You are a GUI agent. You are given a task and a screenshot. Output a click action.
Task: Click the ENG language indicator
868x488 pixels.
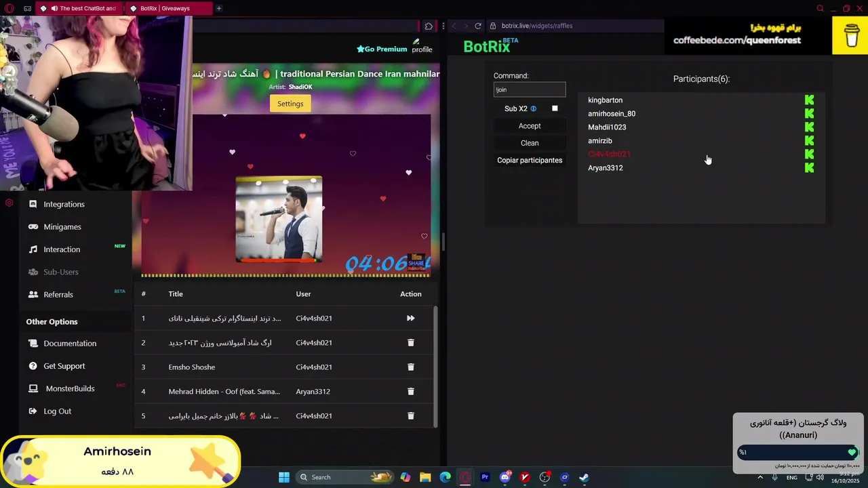[x=791, y=477]
